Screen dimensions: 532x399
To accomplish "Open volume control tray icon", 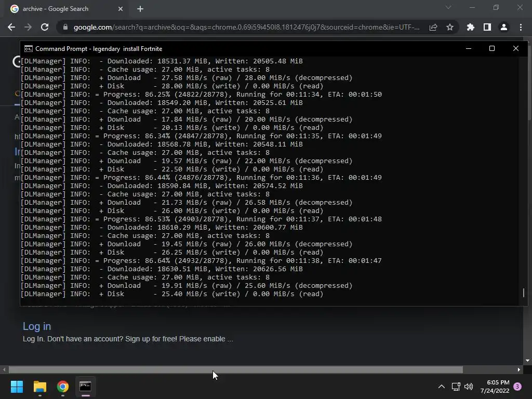I will pos(469,387).
